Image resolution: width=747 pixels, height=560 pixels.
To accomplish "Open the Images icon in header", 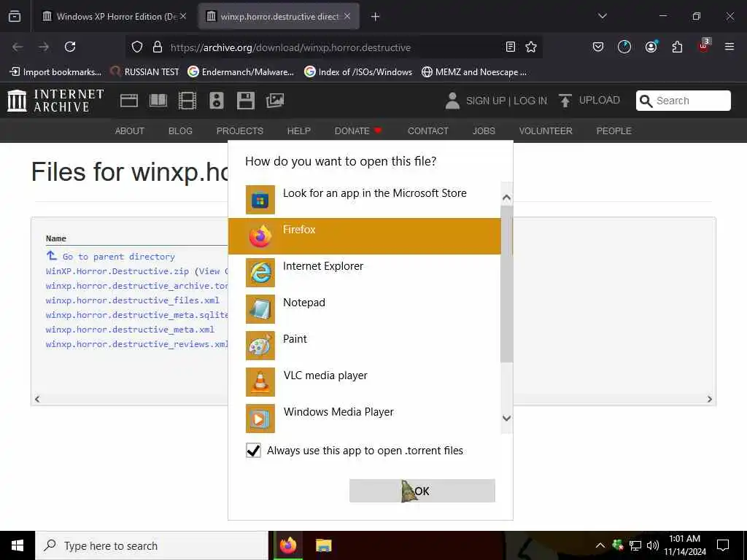I will coord(275,101).
